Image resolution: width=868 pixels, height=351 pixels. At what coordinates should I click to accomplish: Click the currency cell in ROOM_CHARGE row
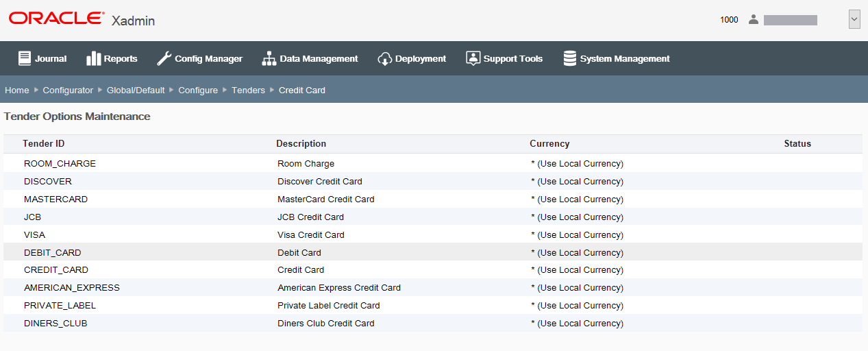tap(578, 164)
